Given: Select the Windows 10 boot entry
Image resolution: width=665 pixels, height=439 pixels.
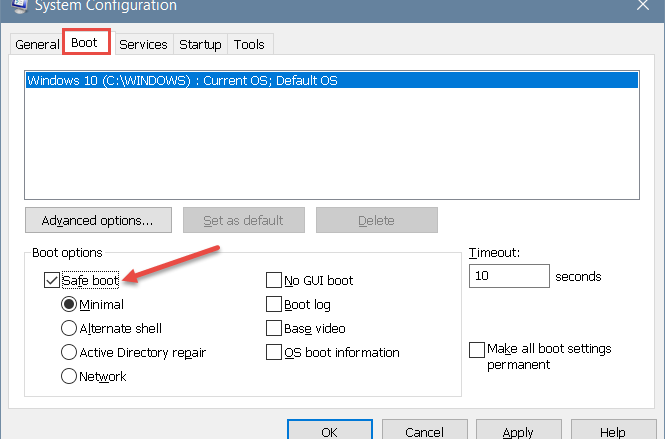Looking at the screenshot, I should coord(332,81).
